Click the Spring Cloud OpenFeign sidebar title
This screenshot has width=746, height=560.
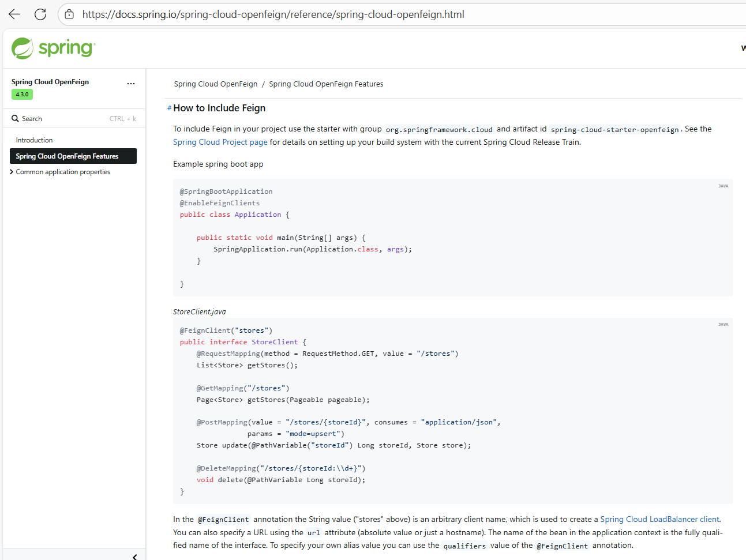50,82
